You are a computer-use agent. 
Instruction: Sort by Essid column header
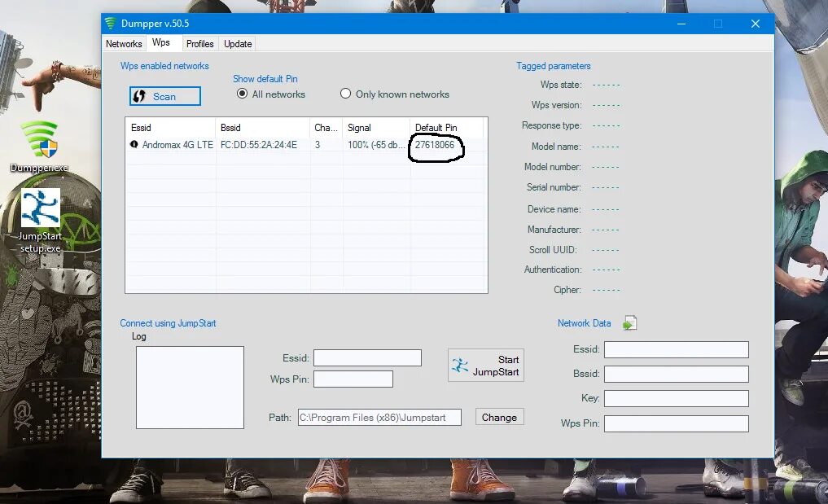point(170,128)
